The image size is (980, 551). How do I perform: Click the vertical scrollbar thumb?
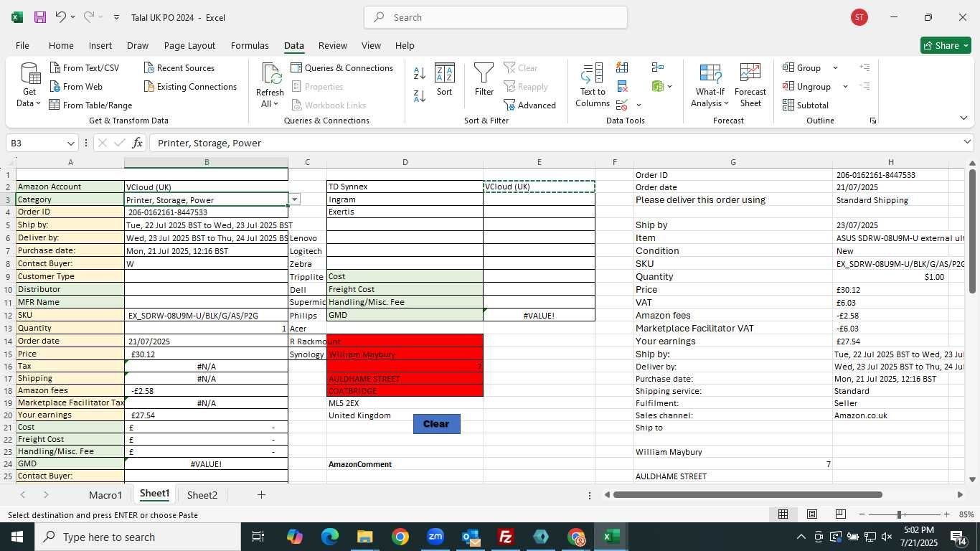click(x=972, y=231)
